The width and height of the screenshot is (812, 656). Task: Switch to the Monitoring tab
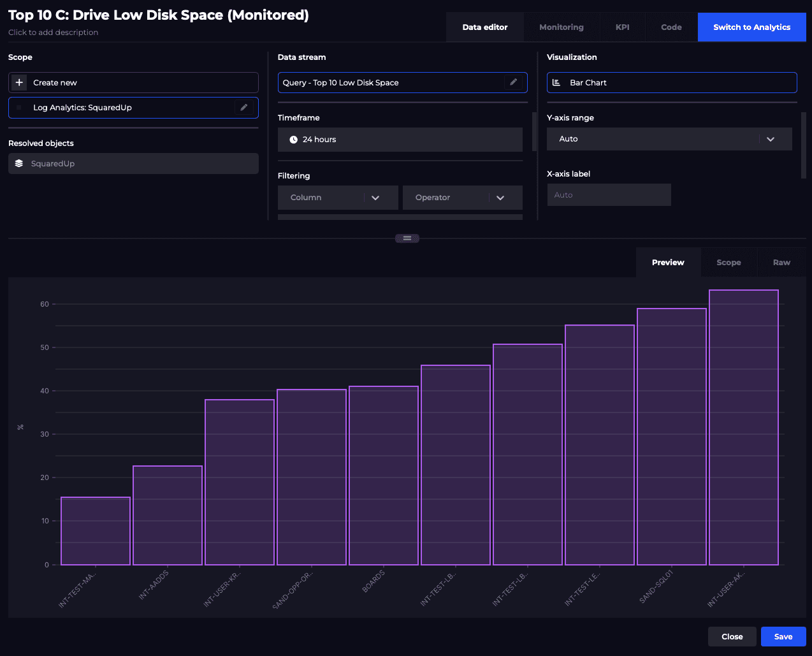(x=561, y=27)
